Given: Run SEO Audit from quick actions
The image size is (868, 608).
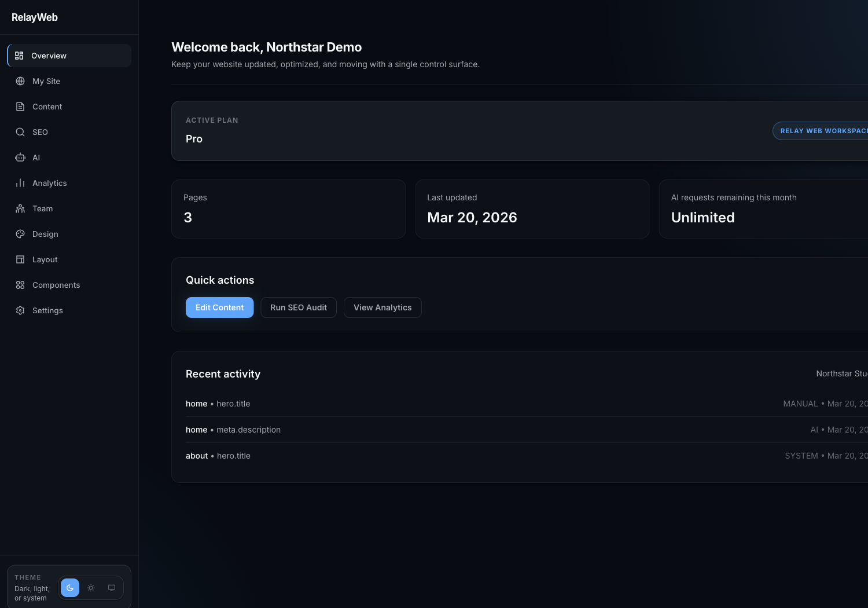Looking at the screenshot, I should coord(299,307).
